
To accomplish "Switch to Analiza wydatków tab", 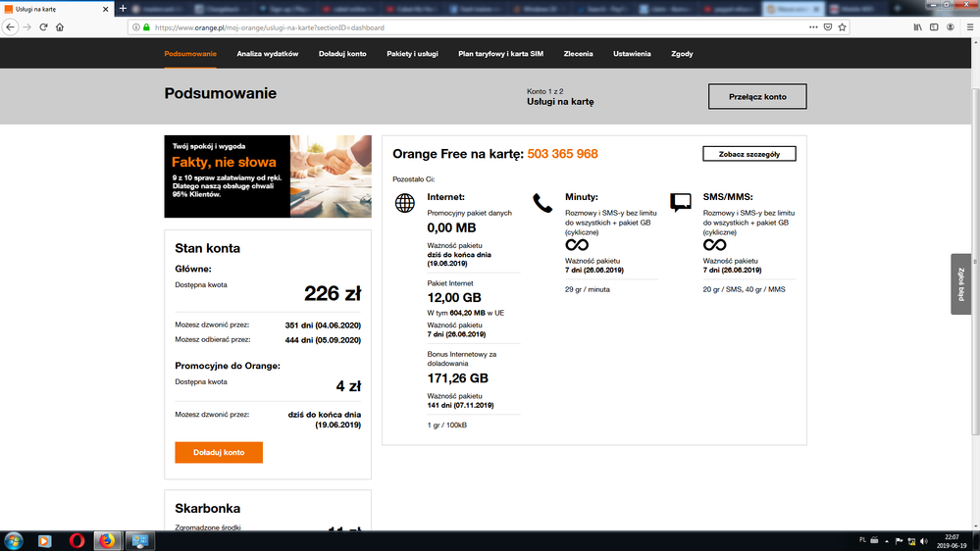I will pyautogui.click(x=268, y=54).
